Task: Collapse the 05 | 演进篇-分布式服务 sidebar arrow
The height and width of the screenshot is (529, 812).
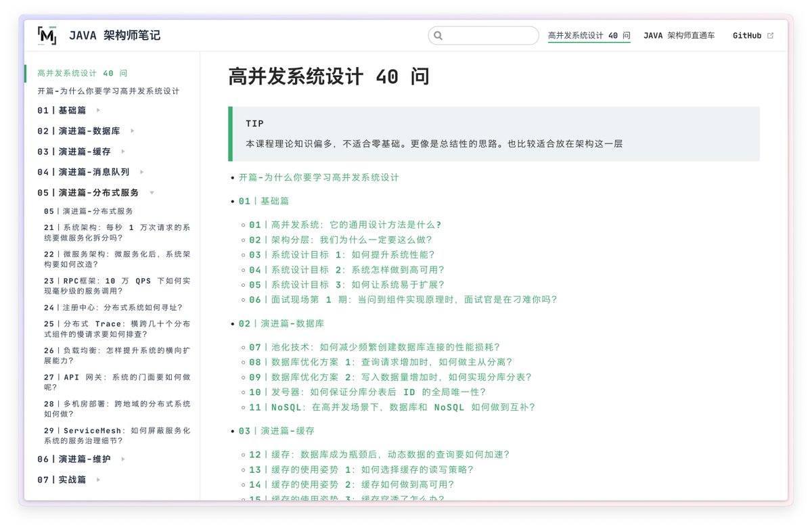Action: click(152, 193)
